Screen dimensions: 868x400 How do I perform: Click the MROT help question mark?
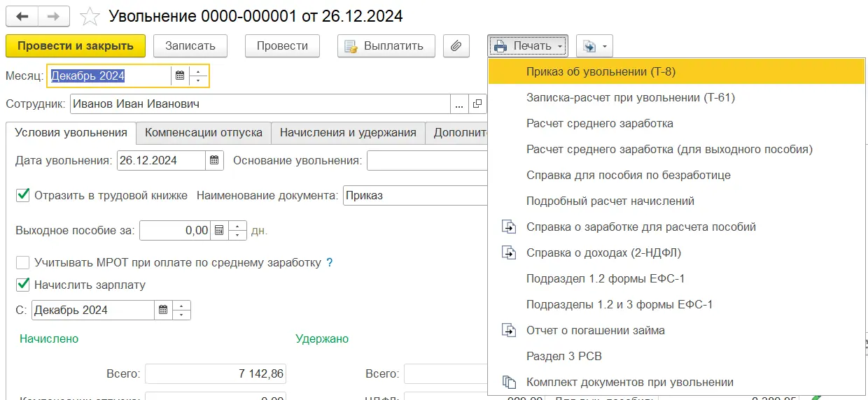(x=330, y=263)
